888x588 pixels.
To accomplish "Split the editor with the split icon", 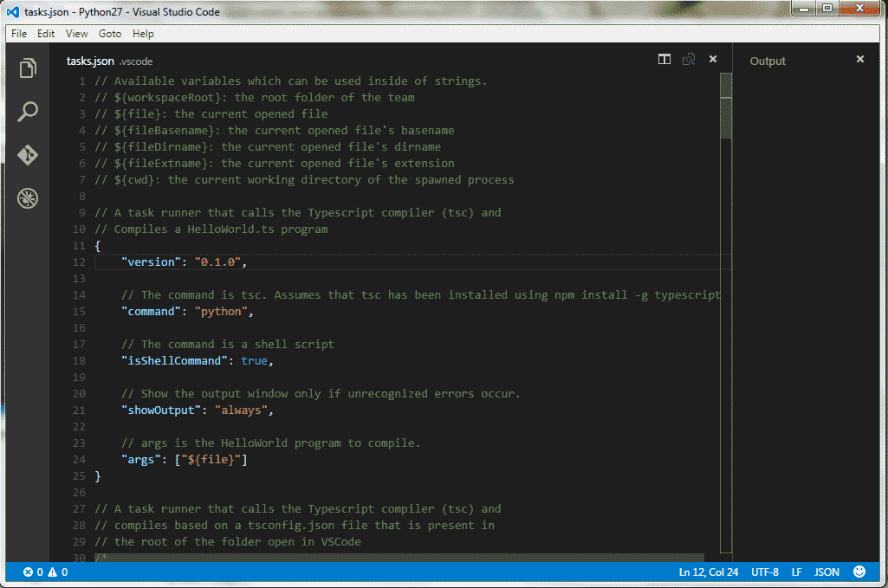I will point(664,60).
